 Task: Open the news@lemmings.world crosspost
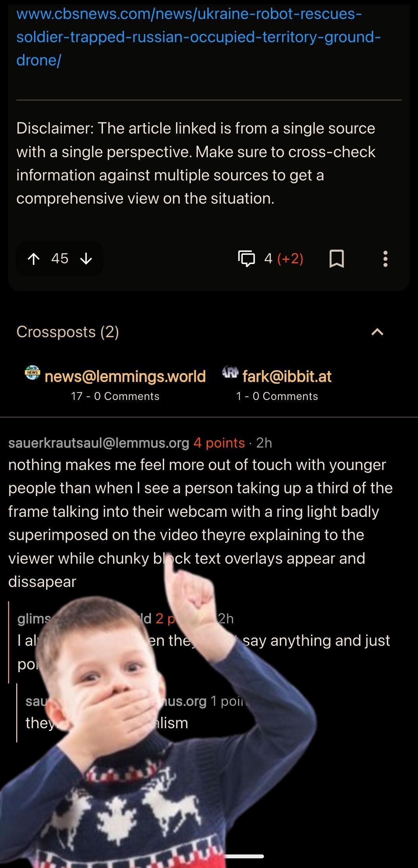[125, 376]
